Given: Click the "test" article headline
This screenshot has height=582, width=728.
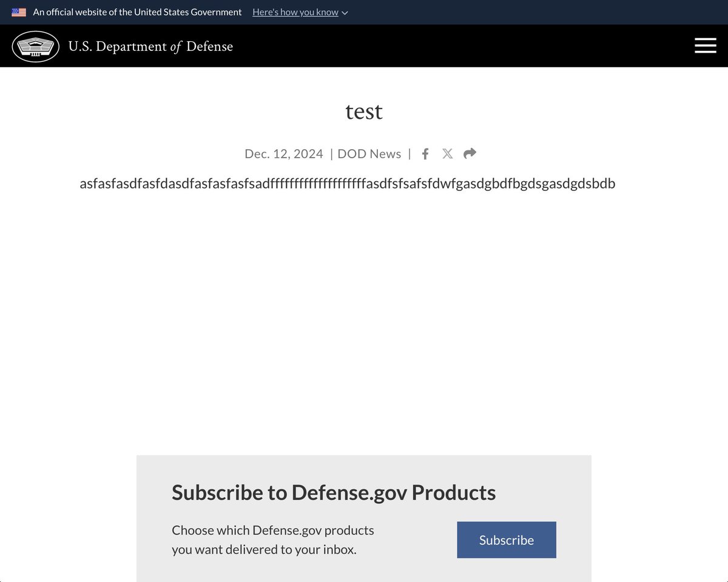Looking at the screenshot, I should pyautogui.click(x=364, y=111).
